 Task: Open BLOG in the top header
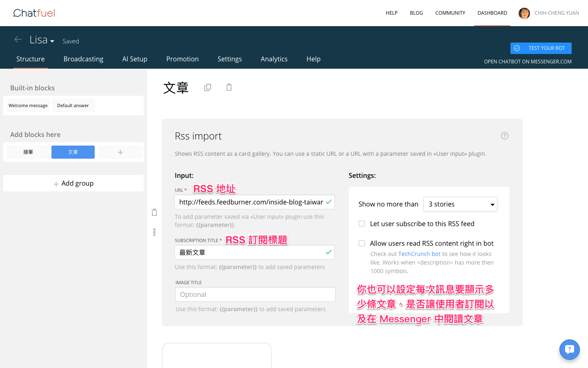pyautogui.click(x=416, y=13)
